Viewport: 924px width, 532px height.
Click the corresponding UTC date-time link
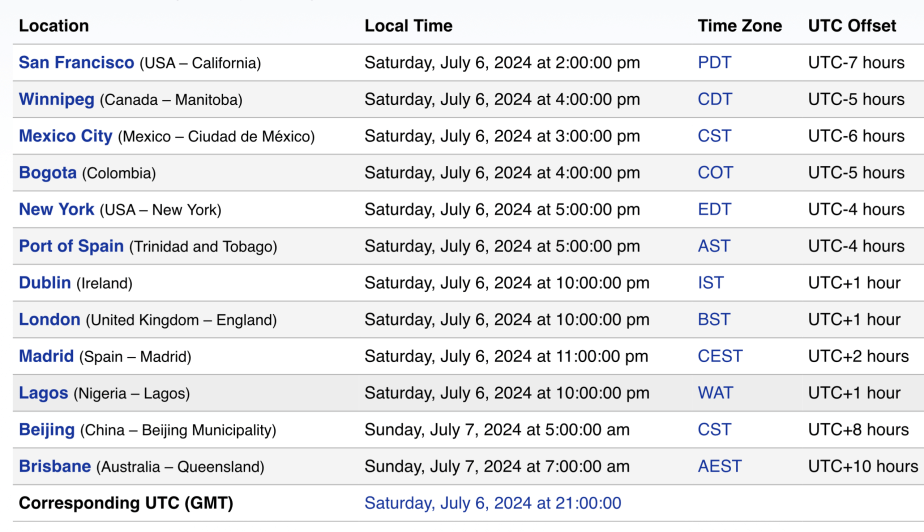click(492, 503)
